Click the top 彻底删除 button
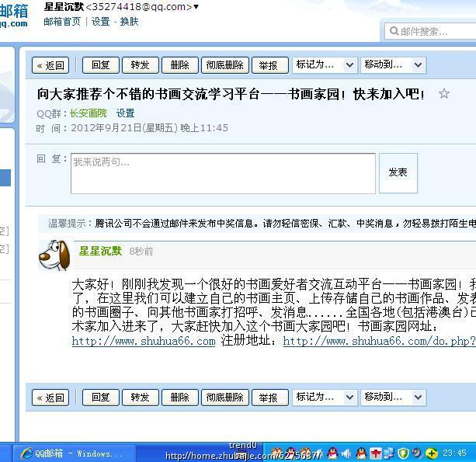This screenshot has width=476, height=462. tap(225, 65)
